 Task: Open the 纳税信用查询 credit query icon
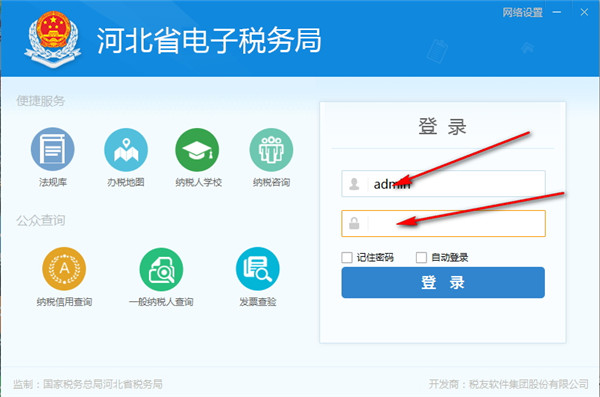coord(64,269)
